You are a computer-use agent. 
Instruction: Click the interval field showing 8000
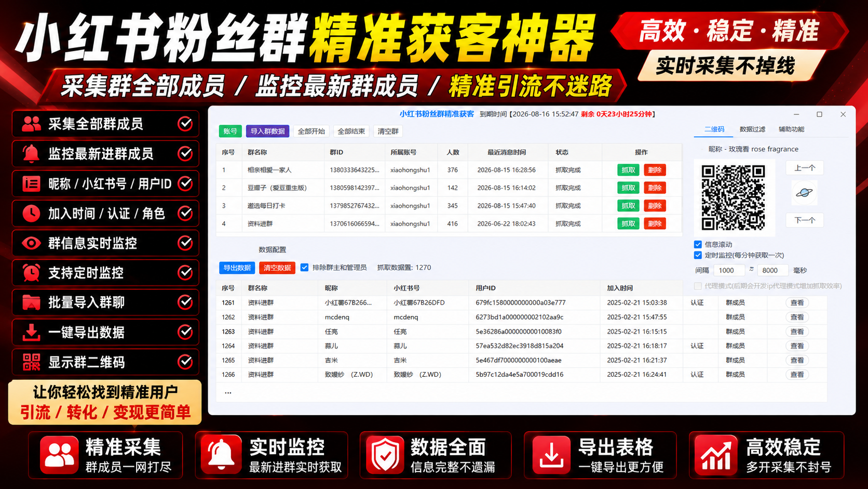click(x=772, y=270)
